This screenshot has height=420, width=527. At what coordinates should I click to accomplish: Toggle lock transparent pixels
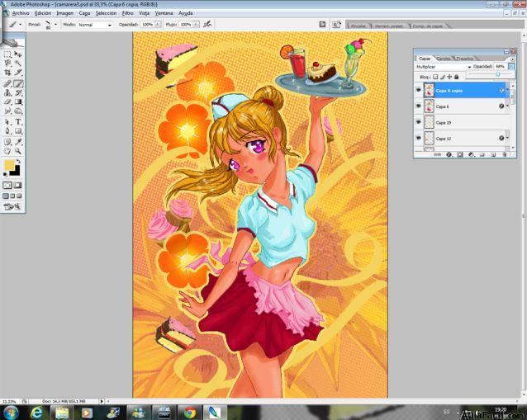pyautogui.click(x=435, y=77)
